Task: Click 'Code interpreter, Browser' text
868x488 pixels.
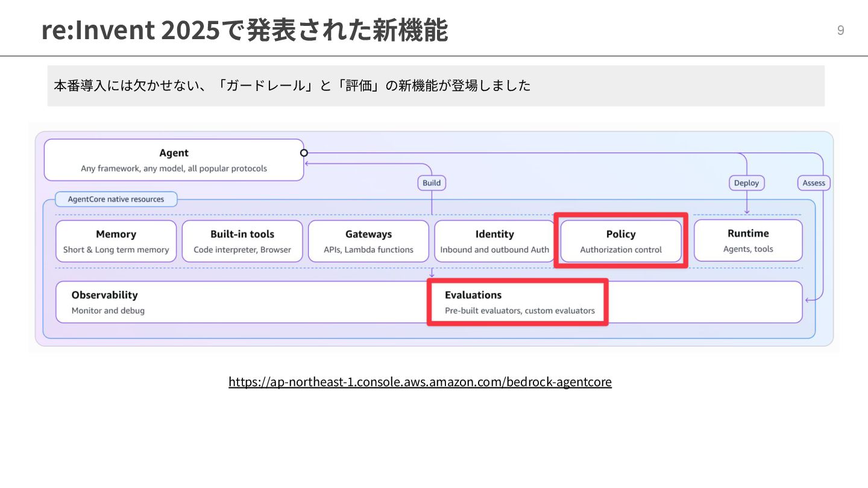Action: tap(242, 250)
